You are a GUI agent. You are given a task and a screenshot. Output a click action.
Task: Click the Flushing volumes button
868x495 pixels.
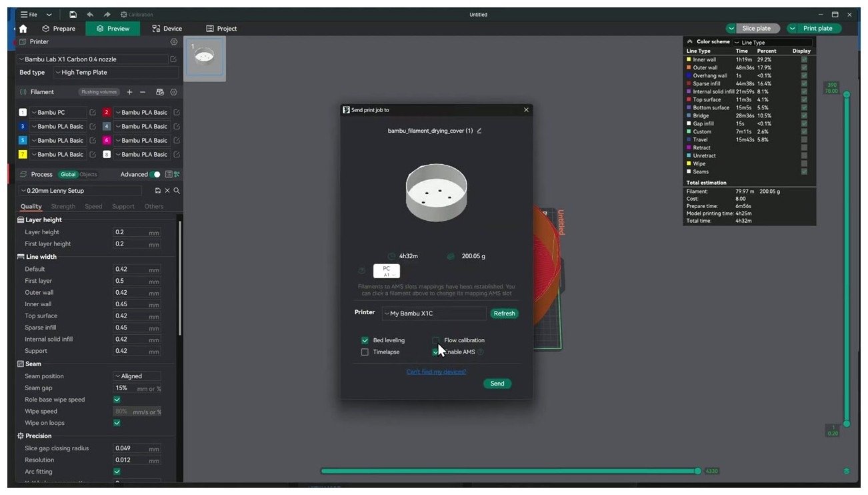[99, 92]
